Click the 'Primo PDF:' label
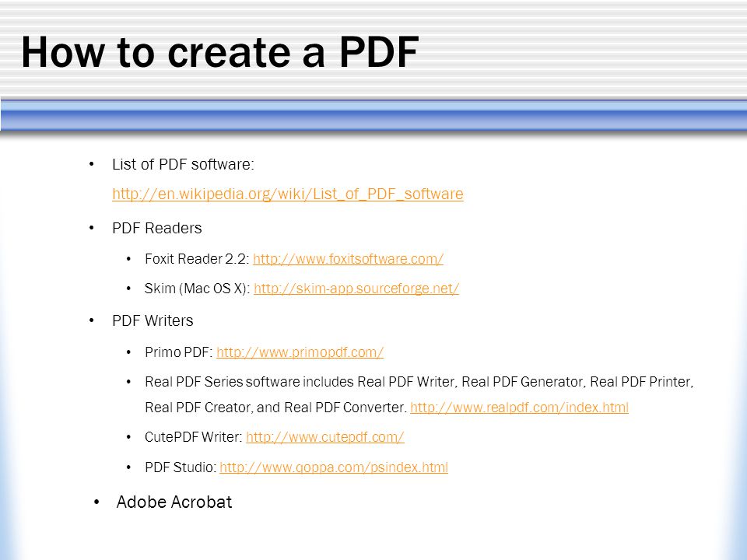747x560 pixels. tap(179, 352)
